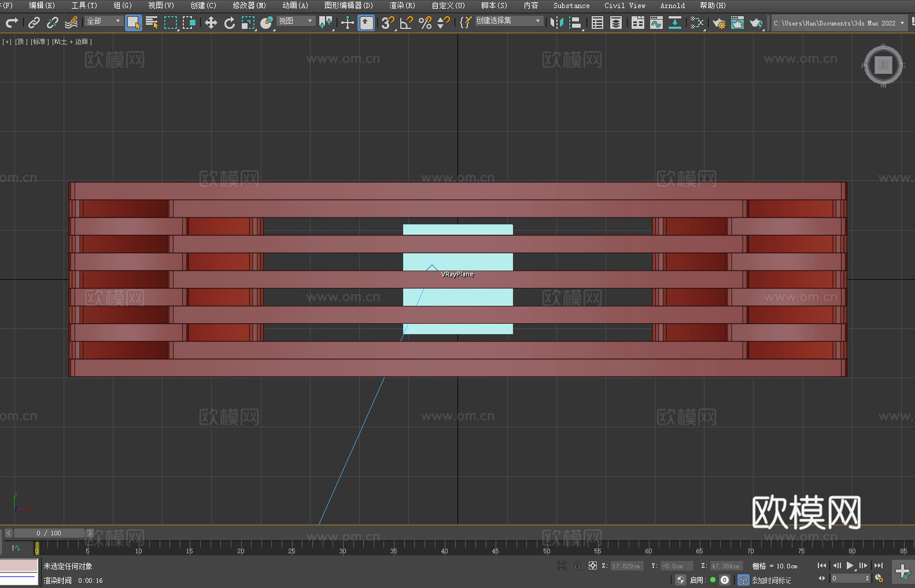Click the Rectangular Selection Region icon

(171, 23)
